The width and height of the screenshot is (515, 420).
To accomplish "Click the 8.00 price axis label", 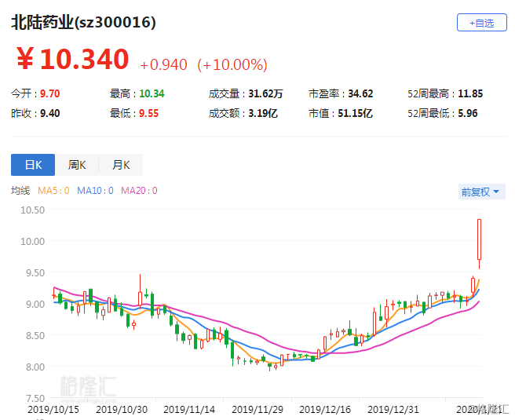I will 35,367.
